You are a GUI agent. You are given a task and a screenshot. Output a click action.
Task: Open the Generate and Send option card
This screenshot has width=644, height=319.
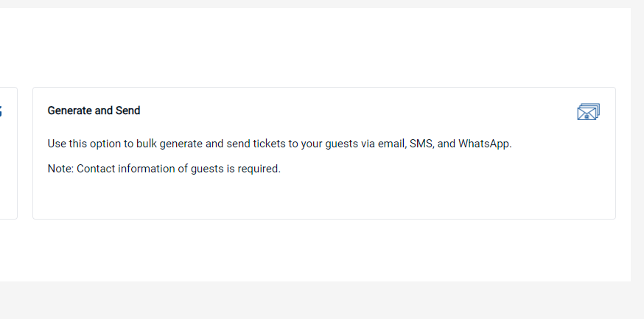(324, 153)
